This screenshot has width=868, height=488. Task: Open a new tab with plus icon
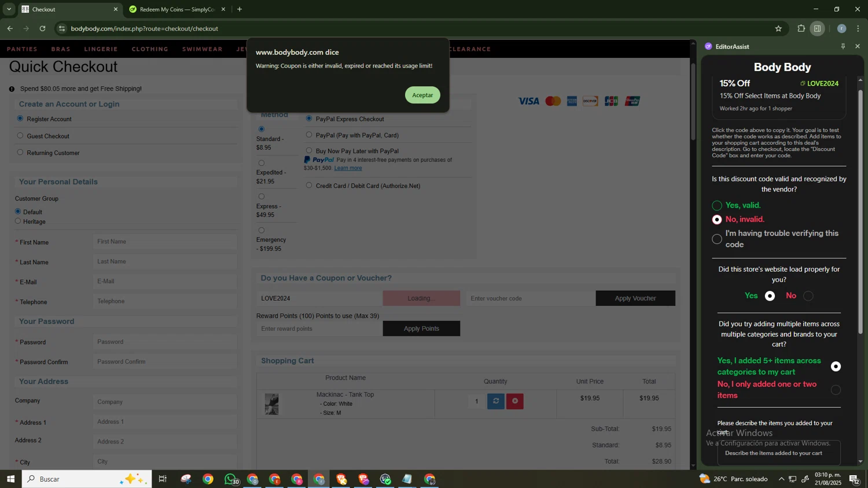pyautogui.click(x=240, y=9)
